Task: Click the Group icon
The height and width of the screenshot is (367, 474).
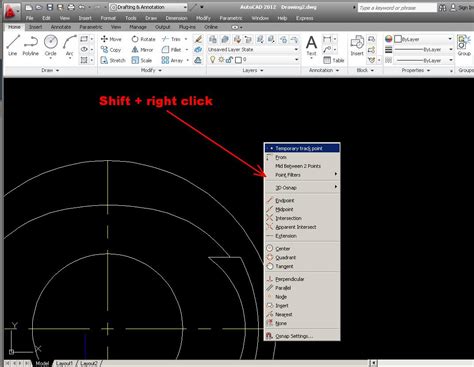Action: (x=464, y=45)
